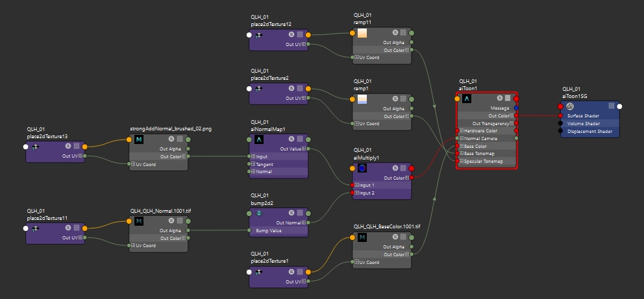Change view mode of aiToon1SG node
The height and width of the screenshot is (299, 644).
(x=610, y=106)
